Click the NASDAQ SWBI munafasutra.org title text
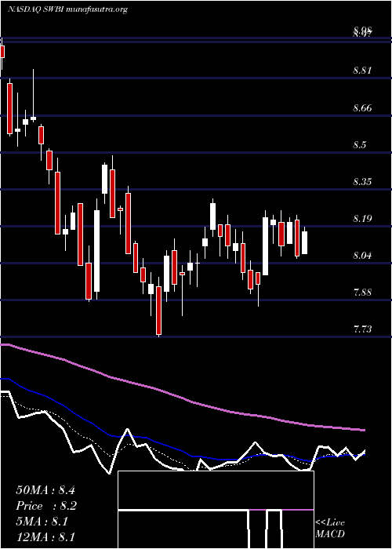Viewport: 392px width, 549px height. [x=67, y=9]
